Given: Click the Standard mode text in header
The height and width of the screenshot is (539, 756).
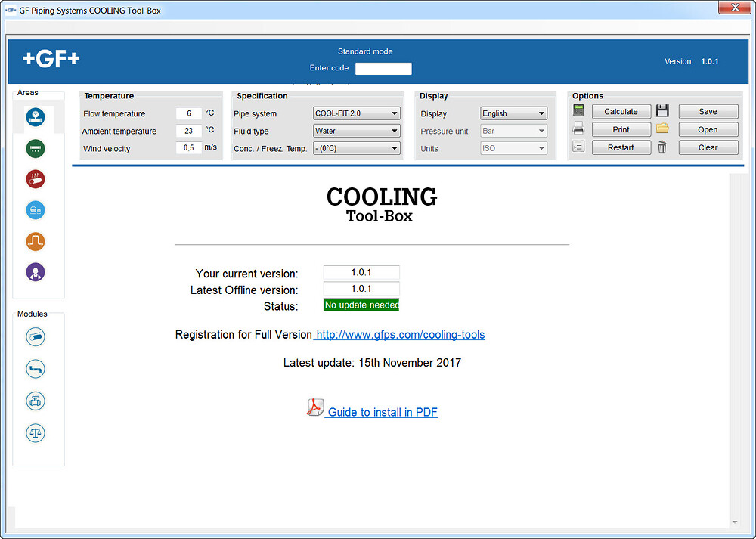Looking at the screenshot, I should (365, 51).
